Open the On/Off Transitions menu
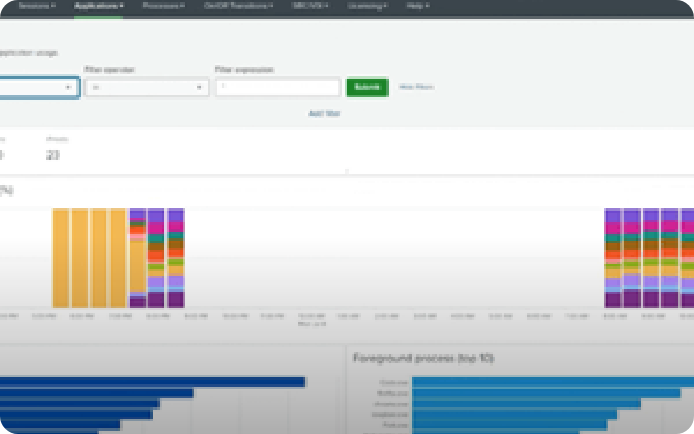The width and height of the screenshot is (694, 434). [x=238, y=6]
